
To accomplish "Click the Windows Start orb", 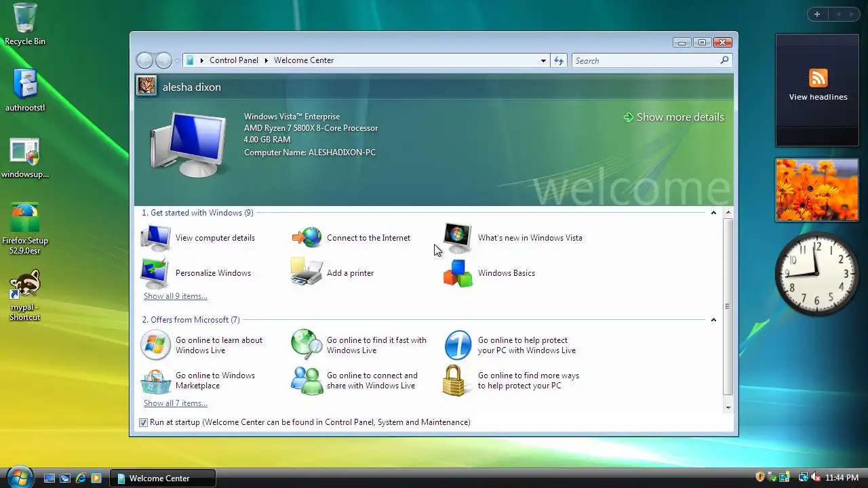I will [20, 477].
